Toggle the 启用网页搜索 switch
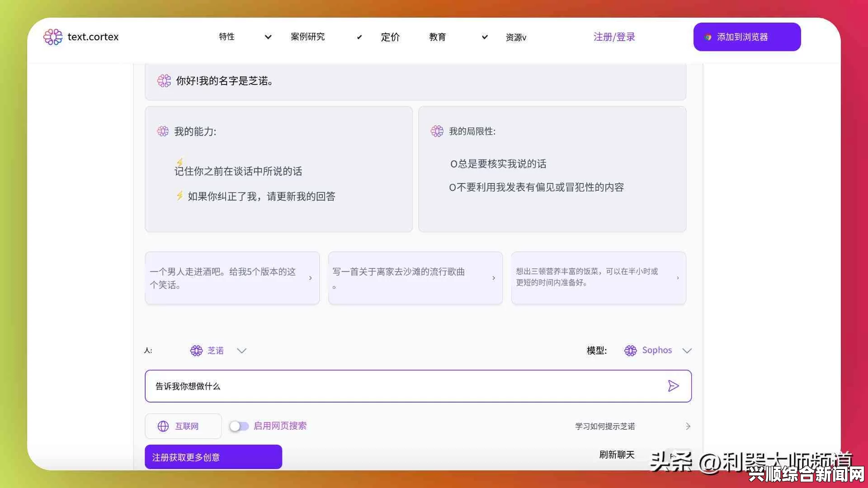This screenshot has height=488, width=868. coord(239,426)
